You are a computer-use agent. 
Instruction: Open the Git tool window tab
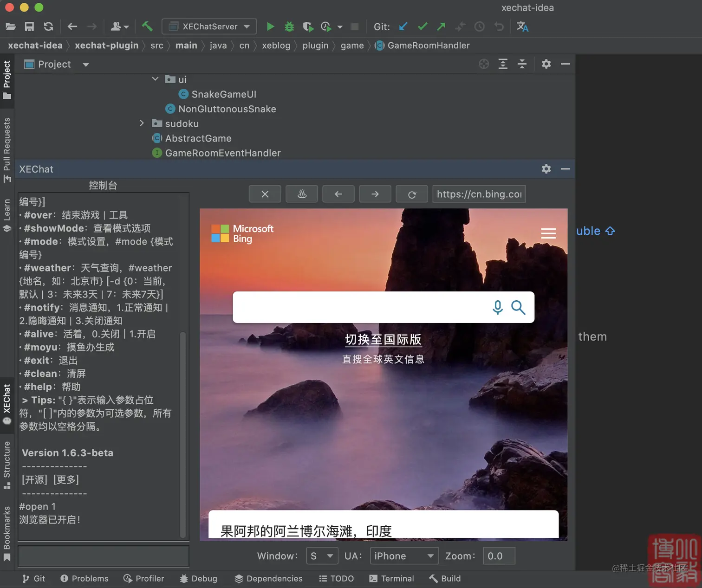(33, 578)
